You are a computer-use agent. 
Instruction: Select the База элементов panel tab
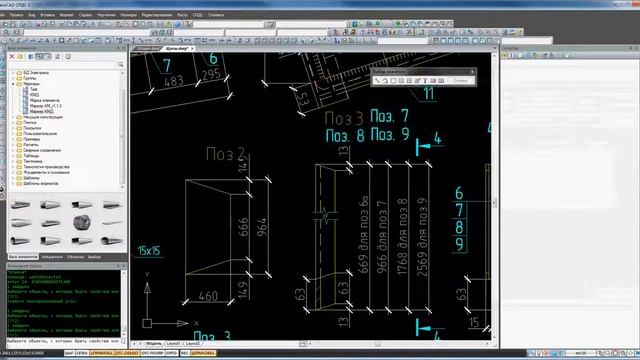click(23, 257)
